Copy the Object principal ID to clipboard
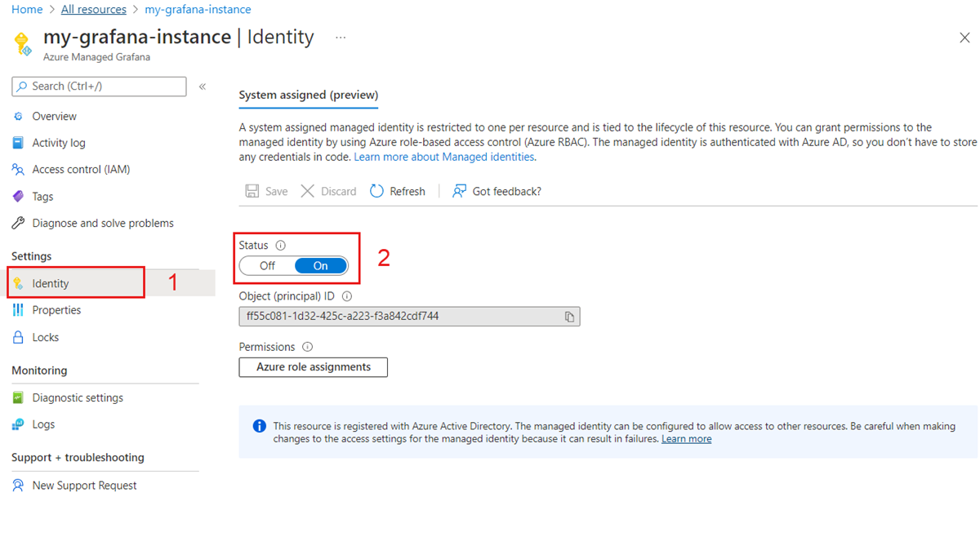Image resolution: width=980 pixels, height=546 pixels. coord(569,317)
